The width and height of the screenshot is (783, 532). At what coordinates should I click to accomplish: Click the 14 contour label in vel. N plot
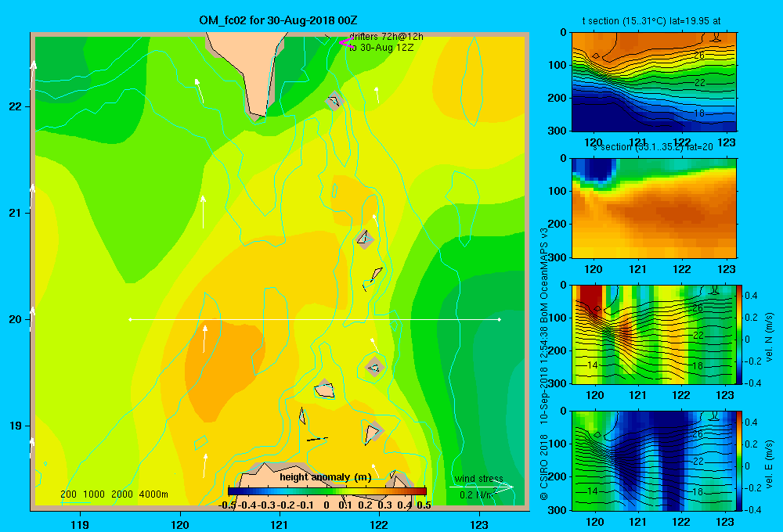point(592,365)
